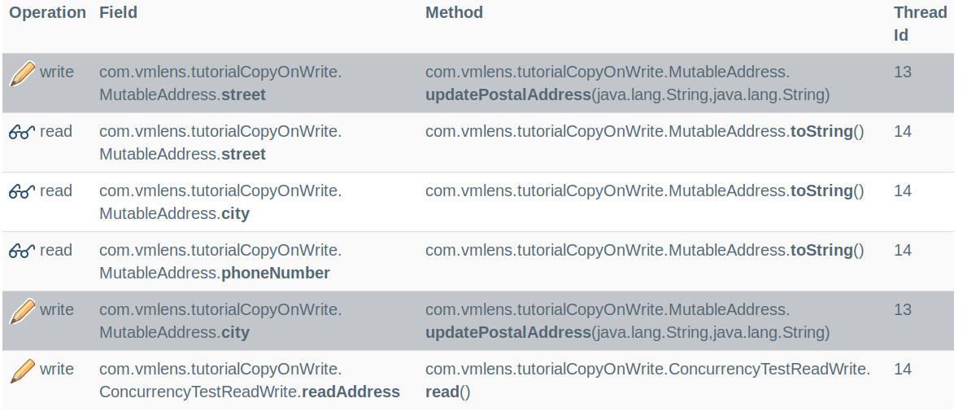Screen dimensions: 980x416
Task: Select the Method column header
Action: click(454, 13)
